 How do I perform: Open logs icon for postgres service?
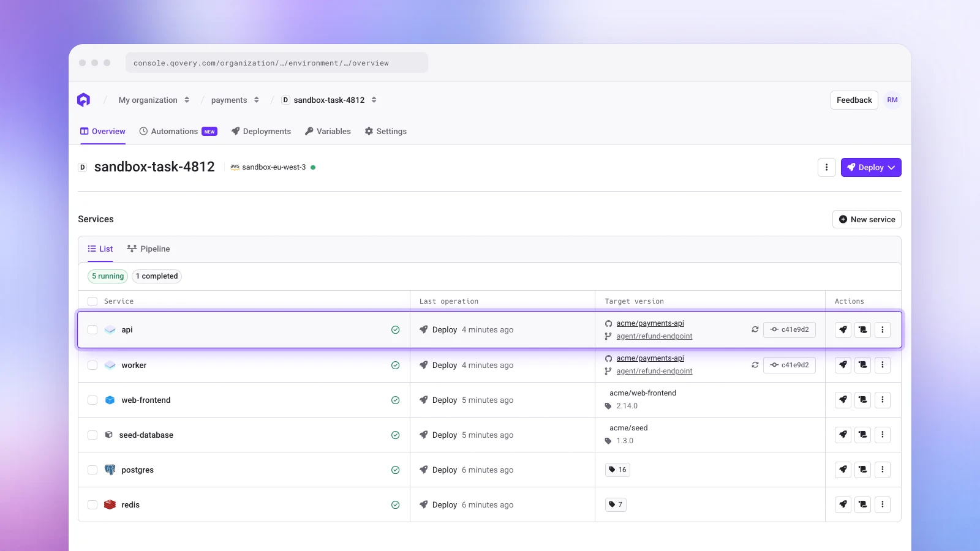863,470
